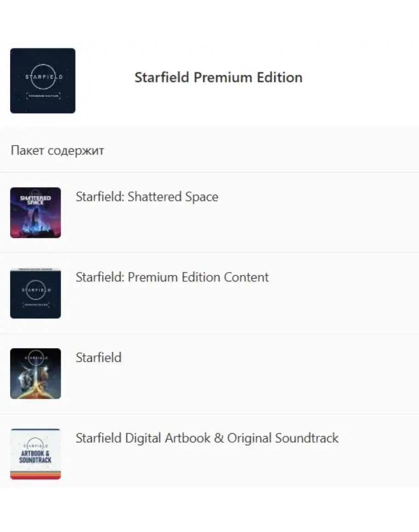Open Starfield: Premium Edition Content title
Viewport: 419px width, 532px height.
(x=172, y=277)
